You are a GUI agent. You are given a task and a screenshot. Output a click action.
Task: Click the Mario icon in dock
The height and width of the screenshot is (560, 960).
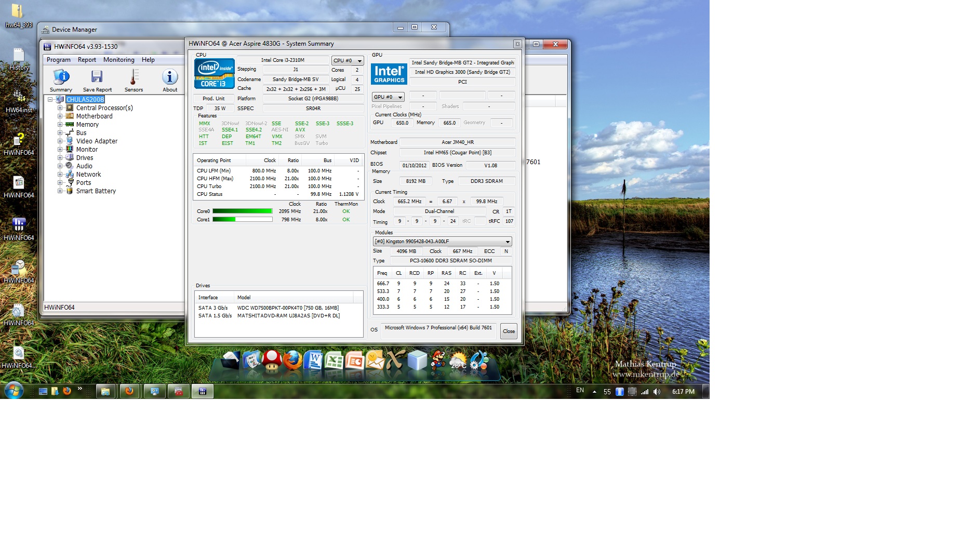coord(438,361)
